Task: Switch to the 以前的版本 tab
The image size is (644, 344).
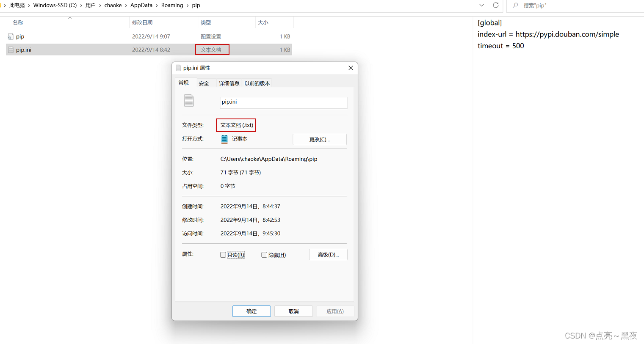Action: 257,83
